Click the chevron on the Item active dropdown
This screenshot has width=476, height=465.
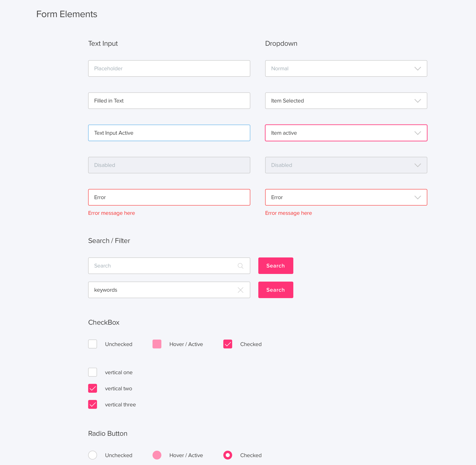click(417, 133)
